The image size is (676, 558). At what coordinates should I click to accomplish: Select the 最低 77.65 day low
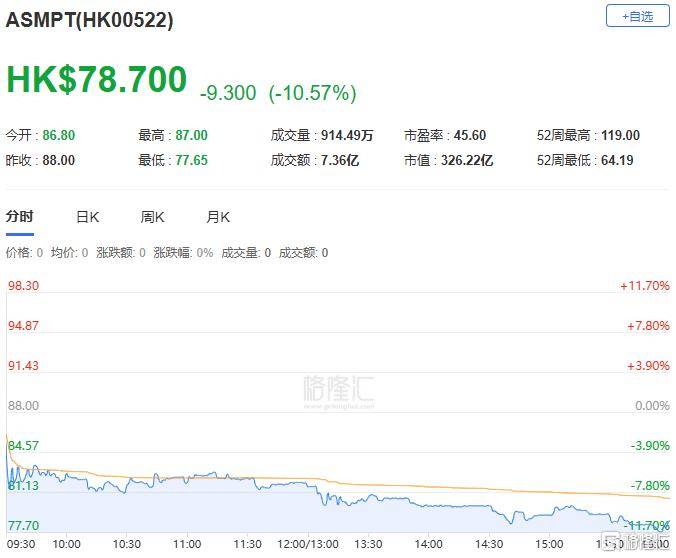pyautogui.click(x=173, y=160)
